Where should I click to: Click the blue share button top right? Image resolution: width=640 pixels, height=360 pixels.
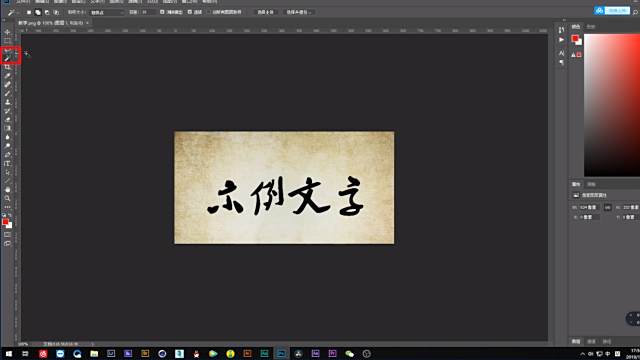[612, 11]
